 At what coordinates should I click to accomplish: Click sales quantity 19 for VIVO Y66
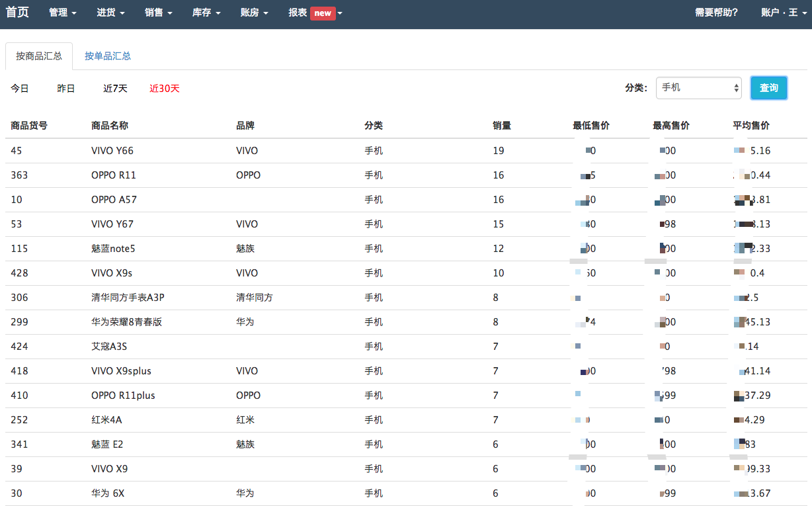tap(499, 151)
